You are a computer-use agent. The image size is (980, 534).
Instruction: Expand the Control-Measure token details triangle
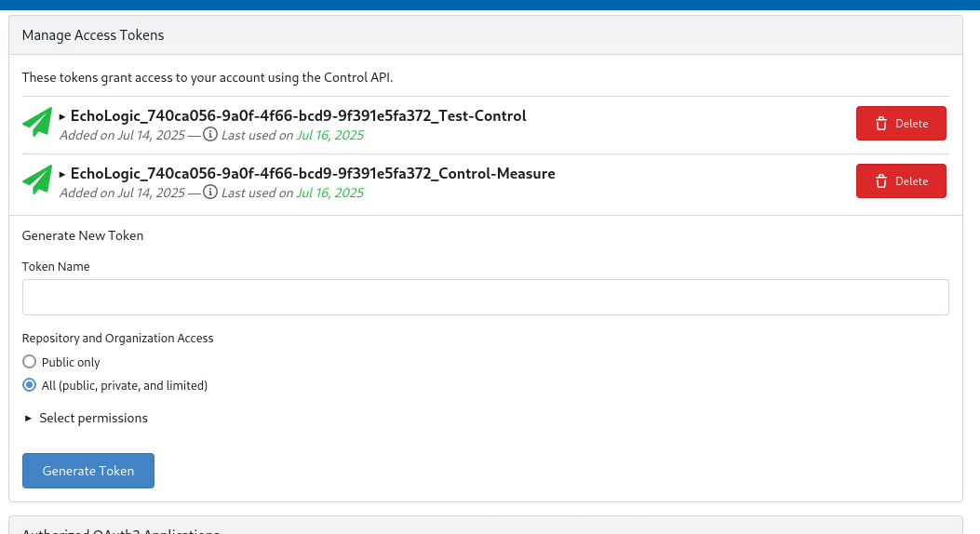(61, 174)
